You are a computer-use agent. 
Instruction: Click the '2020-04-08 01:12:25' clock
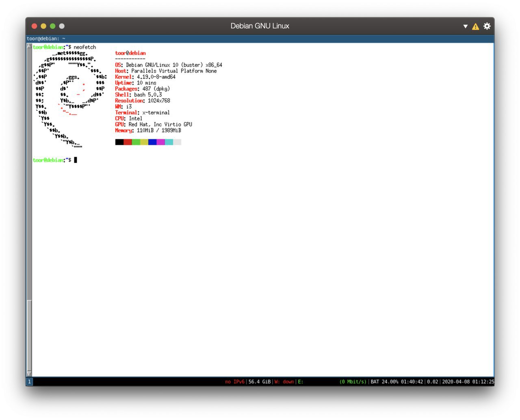tap(468, 382)
